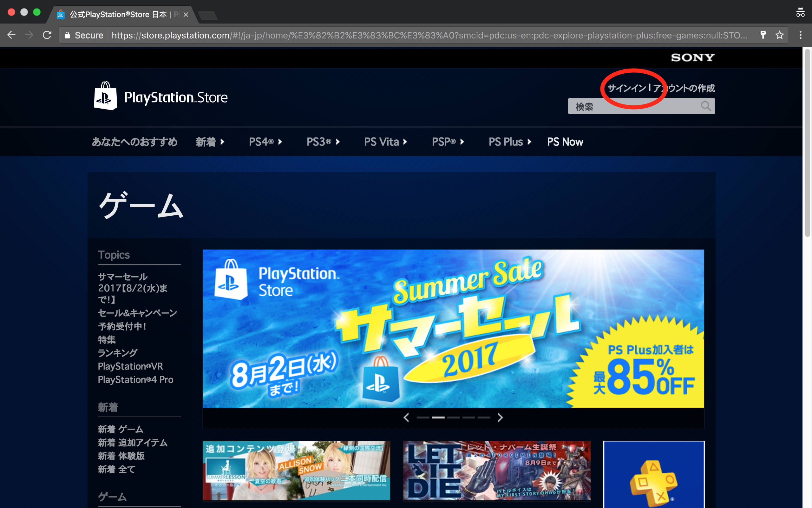
Task: Click the SONY logo
Action: click(x=692, y=57)
